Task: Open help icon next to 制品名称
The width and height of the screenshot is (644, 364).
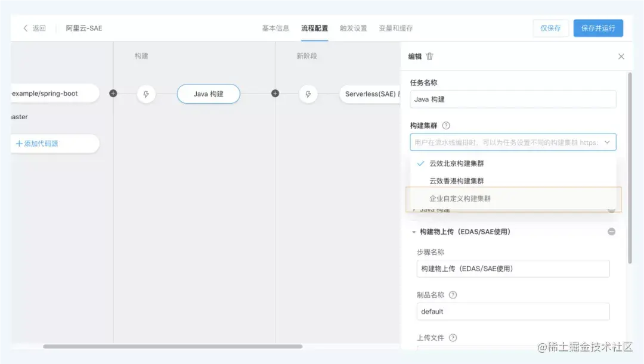Action: click(453, 295)
